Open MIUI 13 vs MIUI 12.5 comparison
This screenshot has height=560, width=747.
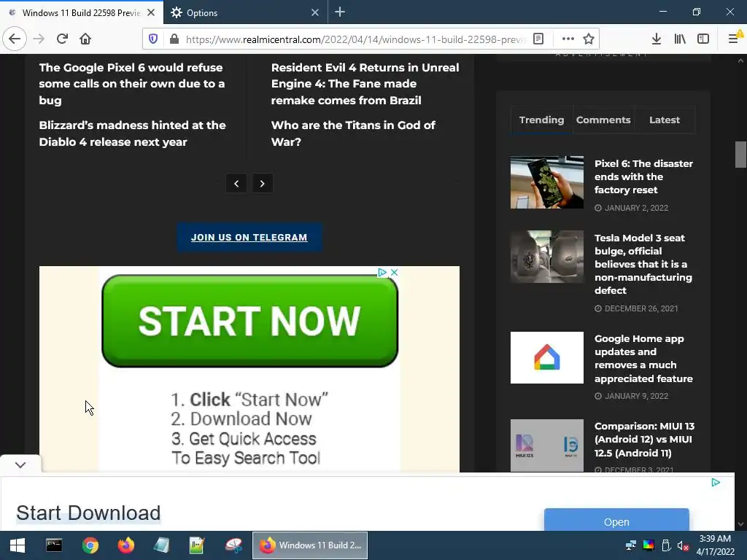point(644,440)
